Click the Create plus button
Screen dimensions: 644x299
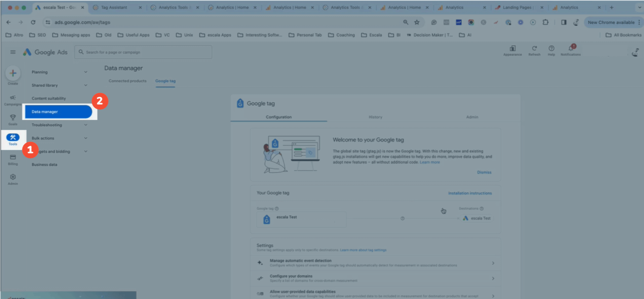(13, 73)
